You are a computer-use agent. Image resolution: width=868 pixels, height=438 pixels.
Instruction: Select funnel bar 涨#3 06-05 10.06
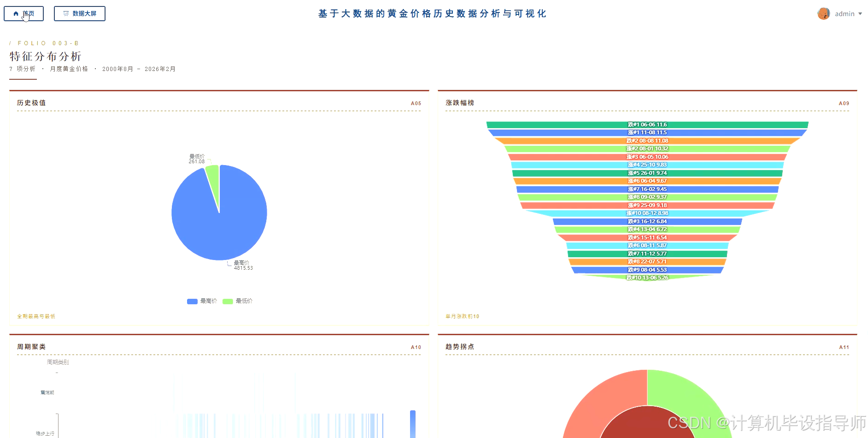pos(647,157)
